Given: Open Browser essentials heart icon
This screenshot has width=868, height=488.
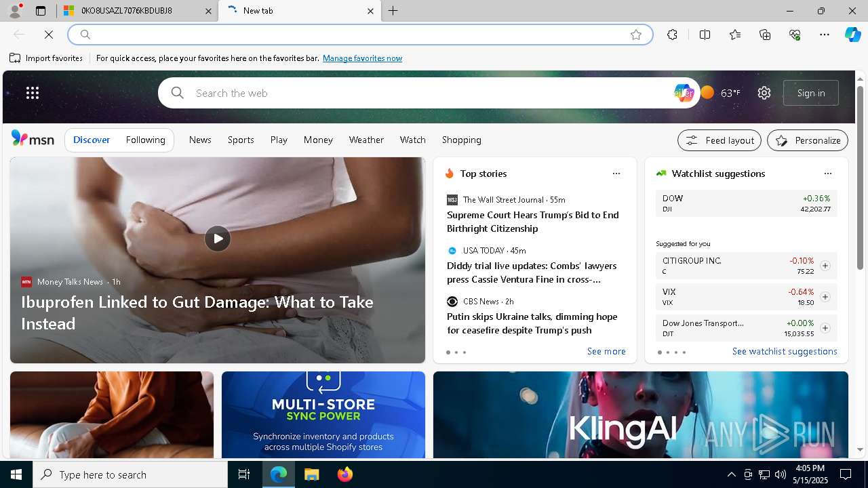Looking at the screenshot, I should 795,35.
